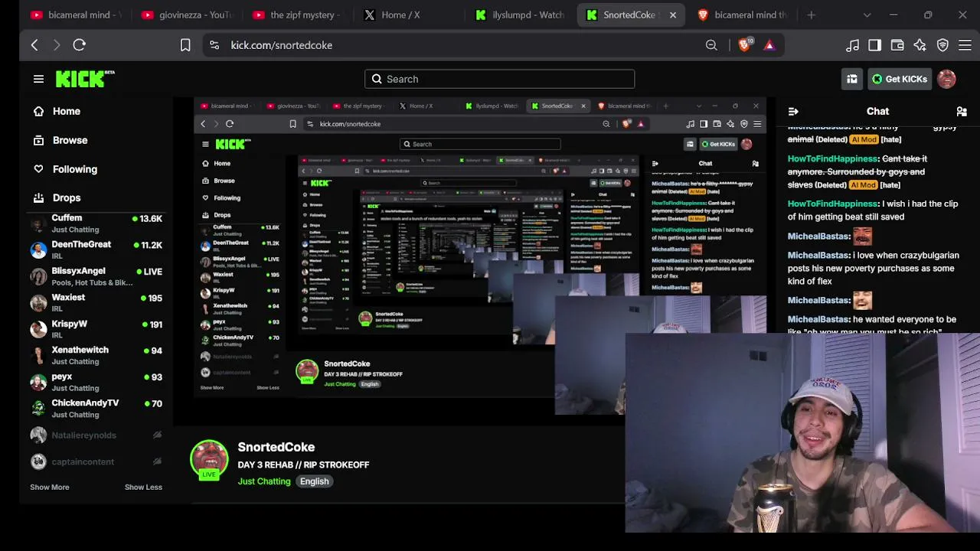Open the Kick gift shop icon beside Get KICKs
The image size is (980, 551).
852,79
